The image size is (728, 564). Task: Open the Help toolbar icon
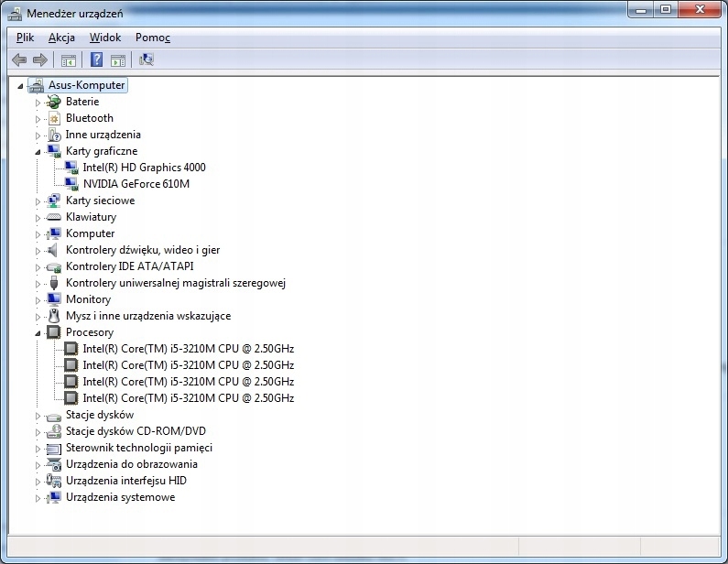tap(96, 60)
